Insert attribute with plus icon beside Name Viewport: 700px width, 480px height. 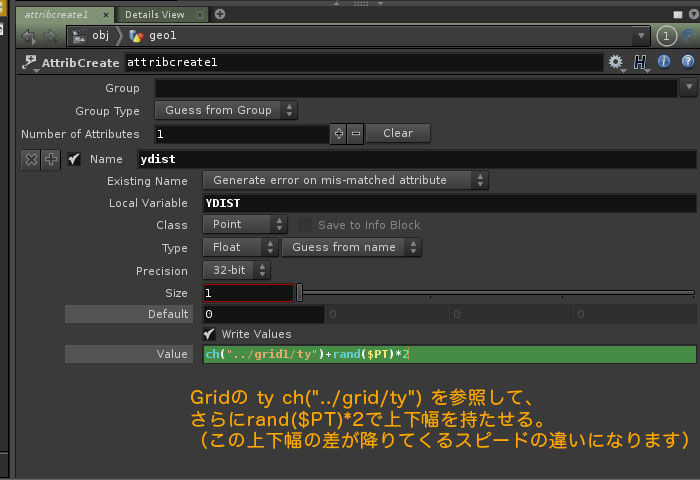pos(50,159)
